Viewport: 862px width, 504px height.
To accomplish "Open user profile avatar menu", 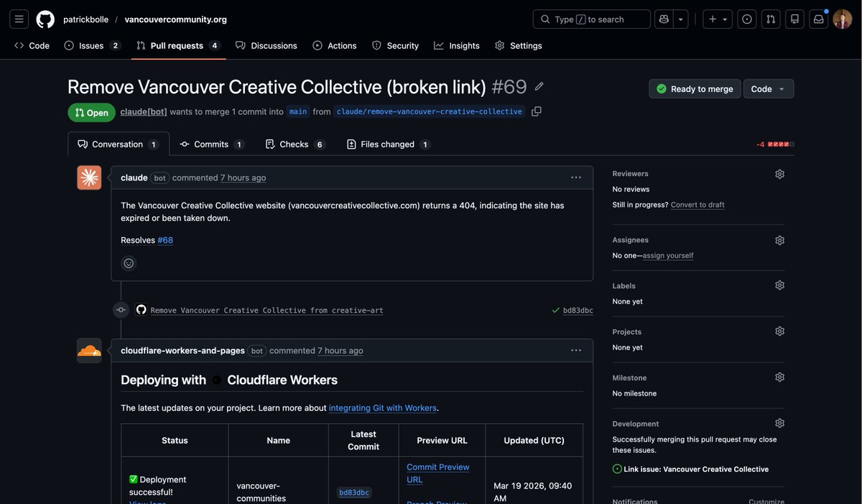I will click(843, 19).
